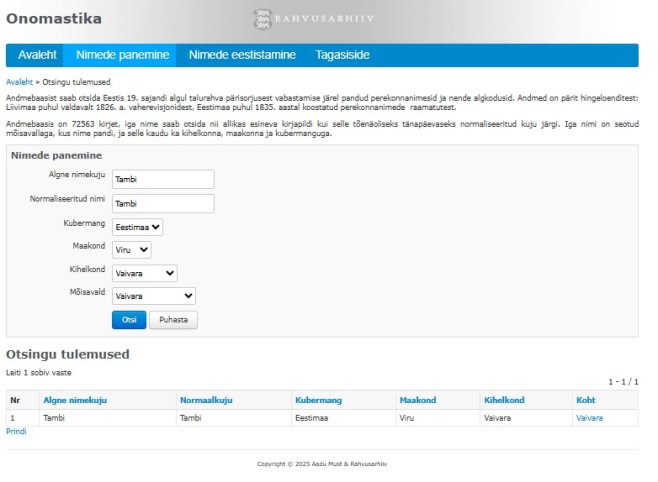Open the Maakond dropdown showing Viru
This screenshot has height=482, width=658.
(131, 250)
